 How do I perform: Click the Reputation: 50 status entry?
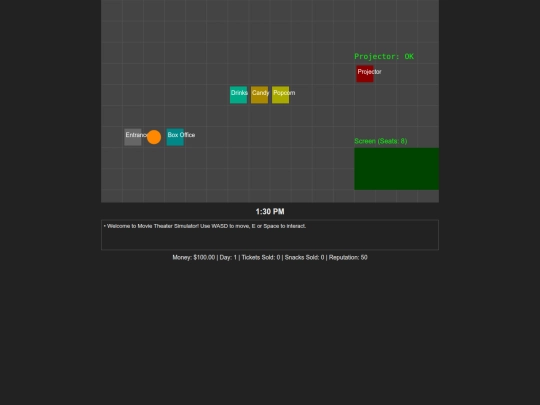(348, 258)
